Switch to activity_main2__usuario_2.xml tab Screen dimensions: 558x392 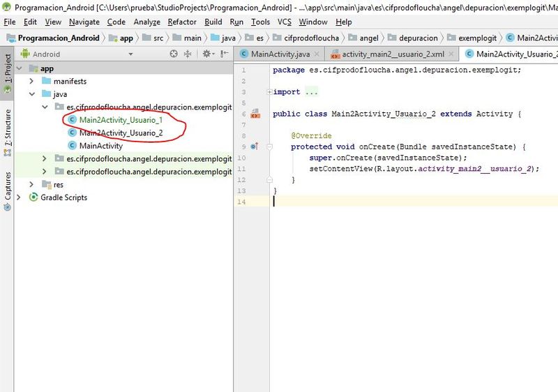[x=393, y=54]
